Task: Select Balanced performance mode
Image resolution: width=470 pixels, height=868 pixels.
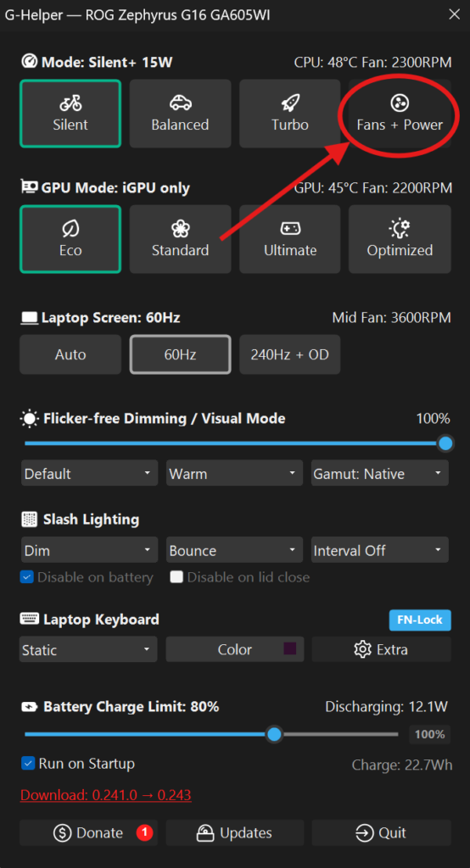Action: 180,114
